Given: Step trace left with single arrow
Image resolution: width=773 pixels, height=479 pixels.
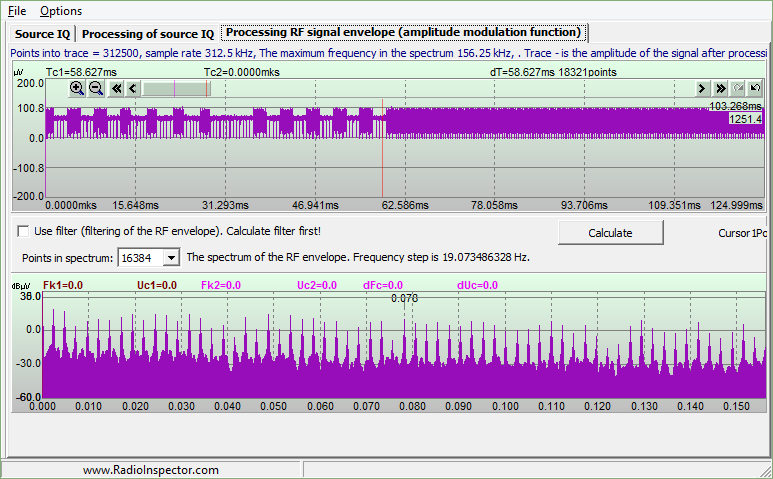Looking at the screenshot, I should [133, 88].
